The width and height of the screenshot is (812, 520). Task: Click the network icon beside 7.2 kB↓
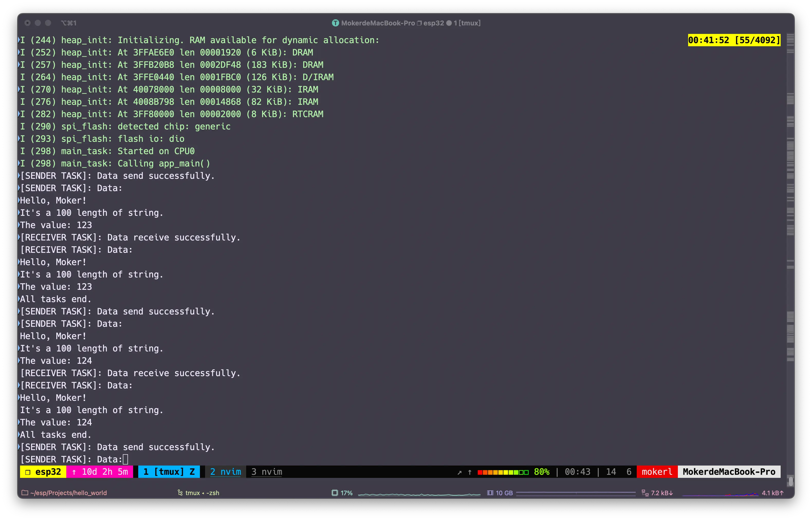645,493
